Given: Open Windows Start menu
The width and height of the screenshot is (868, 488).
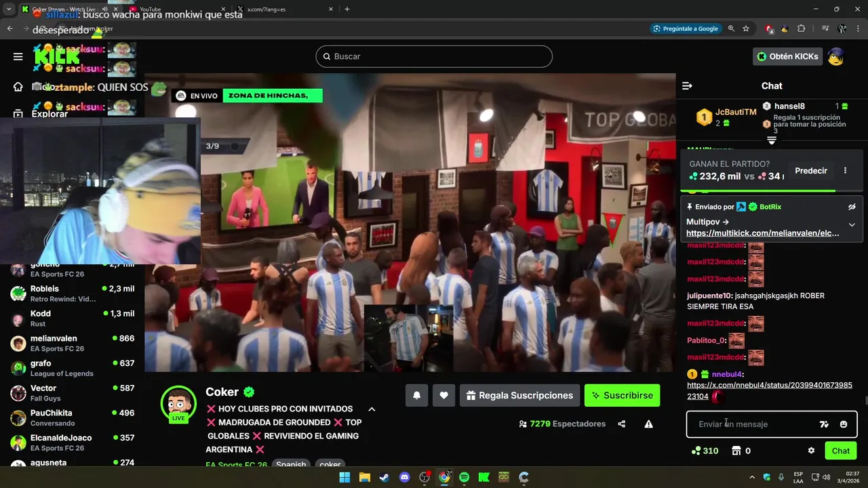Looking at the screenshot, I should pos(344,477).
